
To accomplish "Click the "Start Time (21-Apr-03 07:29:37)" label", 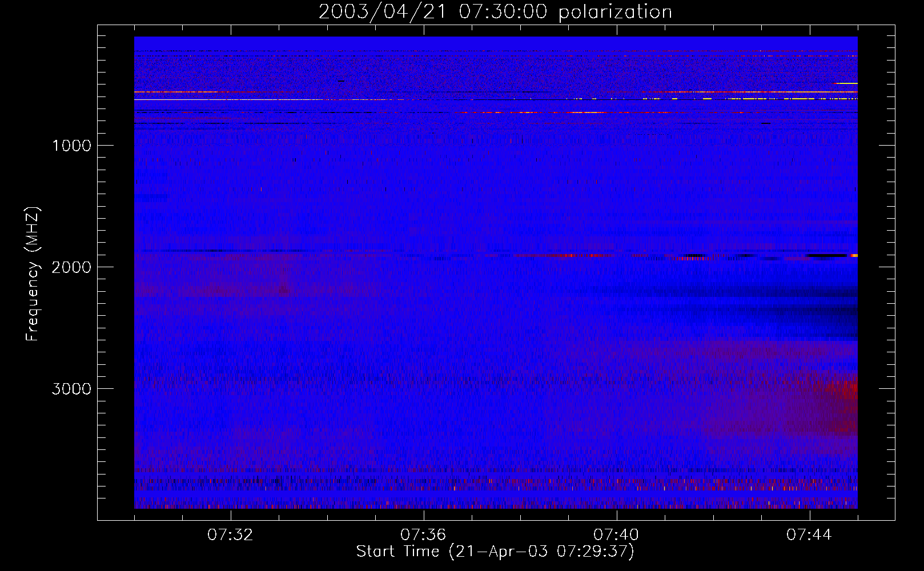I will (x=495, y=552).
